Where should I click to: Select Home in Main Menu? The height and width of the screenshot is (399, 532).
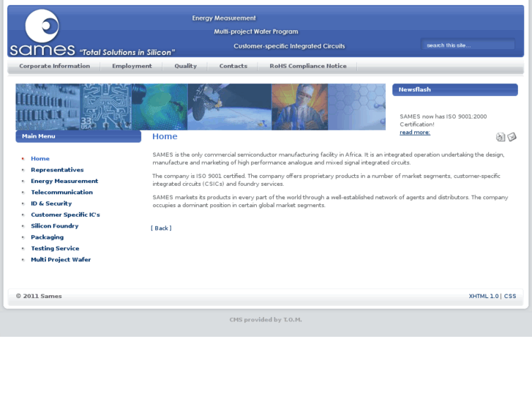(40, 159)
